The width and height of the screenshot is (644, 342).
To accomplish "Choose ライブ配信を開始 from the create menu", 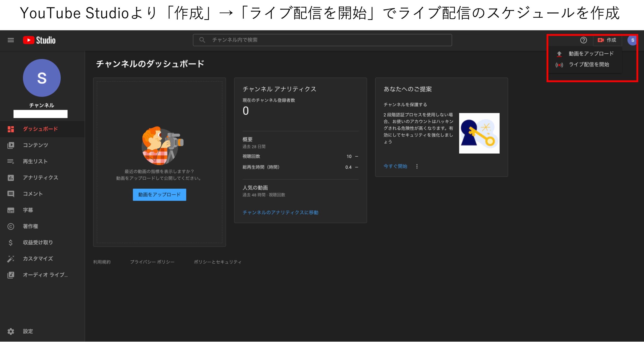I will point(589,65).
